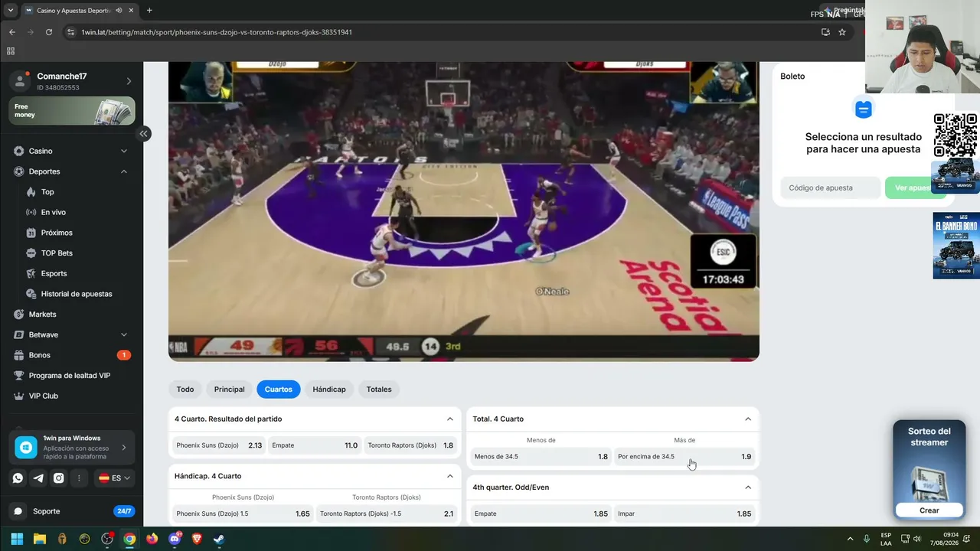Bet on Menos de 34.5 at 1.8
The width and height of the screenshot is (980, 551).
pos(541,457)
